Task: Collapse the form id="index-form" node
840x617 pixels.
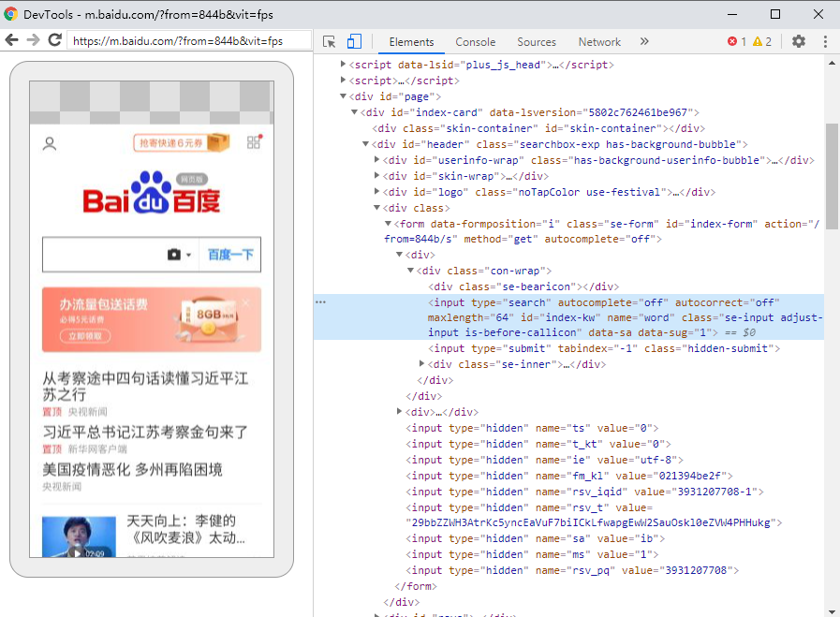Action: tap(388, 224)
